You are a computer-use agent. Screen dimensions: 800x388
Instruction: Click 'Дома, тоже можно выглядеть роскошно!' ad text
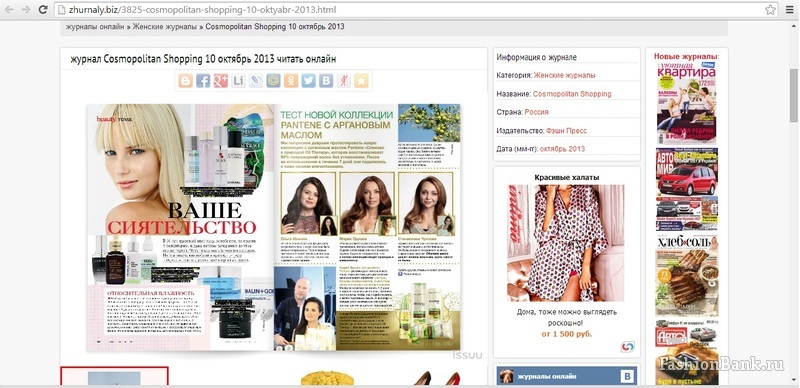tap(567, 317)
